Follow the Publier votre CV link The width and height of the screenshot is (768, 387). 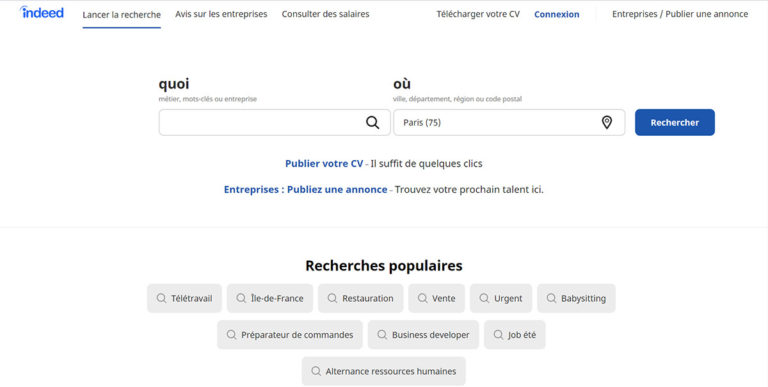click(x=324, y=164)
